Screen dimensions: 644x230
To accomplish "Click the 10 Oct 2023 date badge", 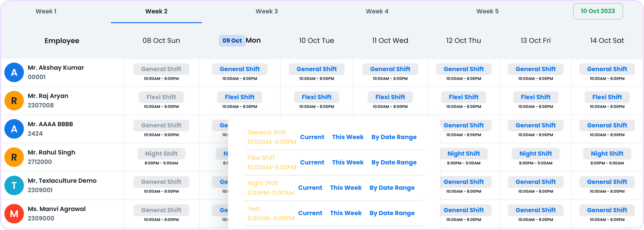I will pyautogui.click(x=598, y=11).
